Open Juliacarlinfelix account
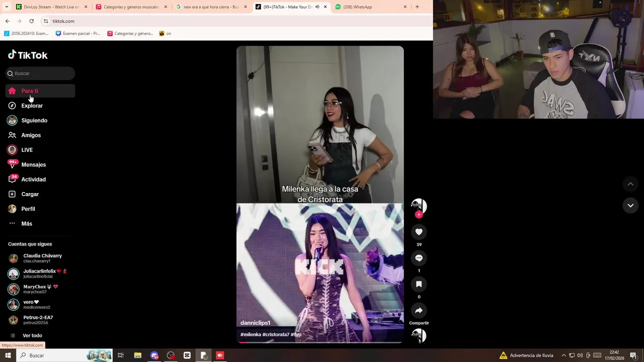Screen dimensions: 644x362 pyautogui.click(x=40, y=274)
